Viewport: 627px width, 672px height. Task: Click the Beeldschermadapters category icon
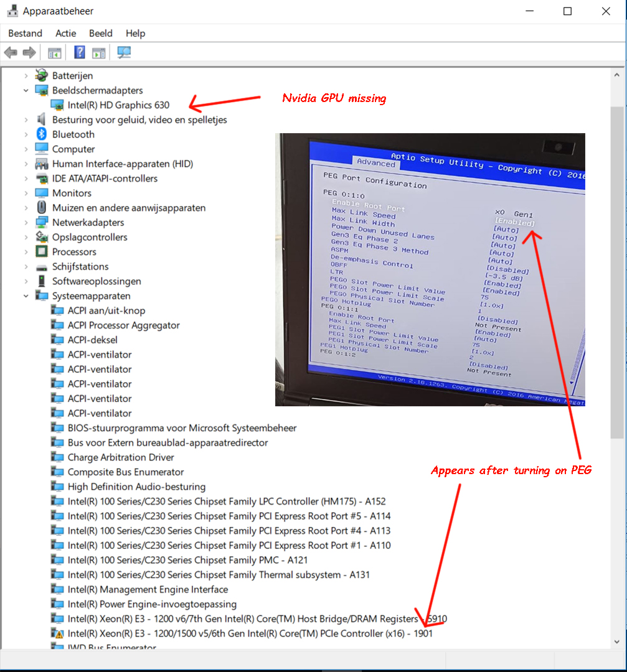(42, 90)
